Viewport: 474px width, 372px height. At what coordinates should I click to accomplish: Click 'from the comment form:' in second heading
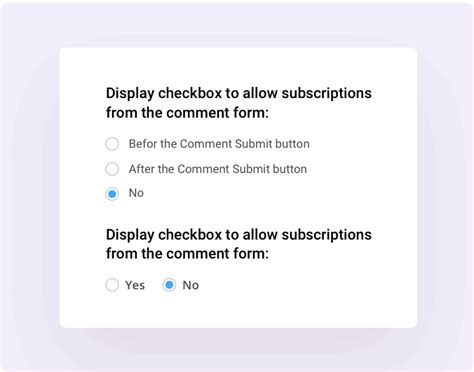[187, 254]
